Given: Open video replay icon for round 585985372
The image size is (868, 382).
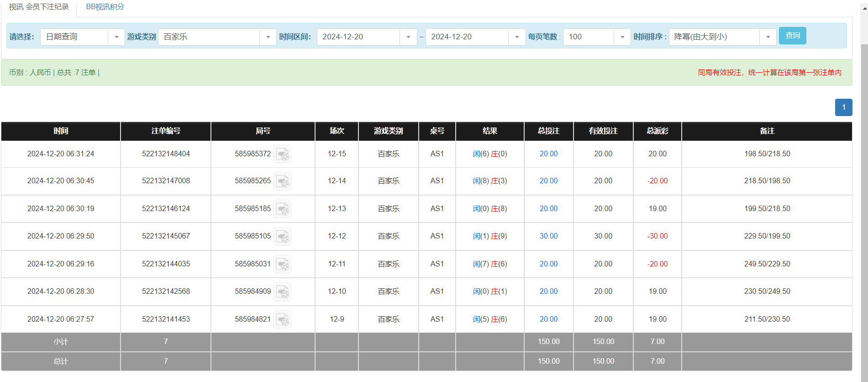Looking at the screenshot, I should [282, 154].
